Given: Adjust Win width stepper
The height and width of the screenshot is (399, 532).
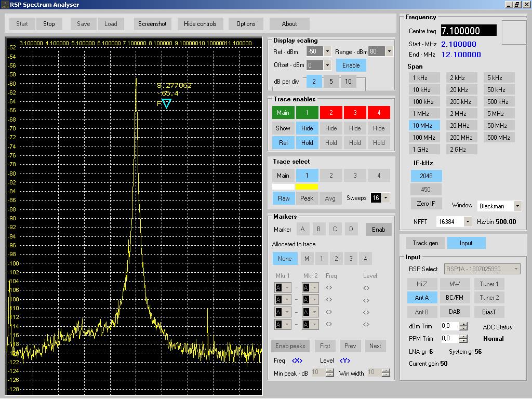Looking at the screenshot, I should [x=385, y=373].
